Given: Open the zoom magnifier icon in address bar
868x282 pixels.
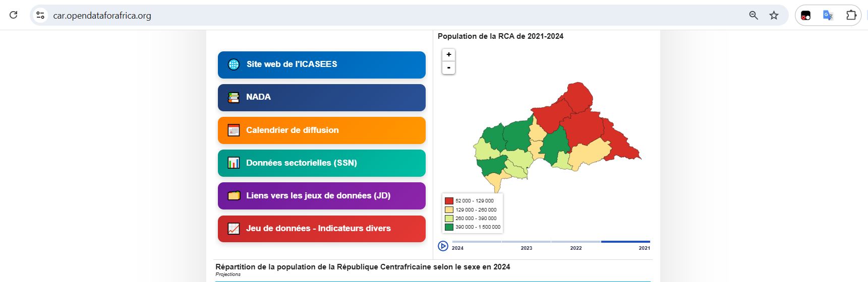Looking at the screenshot, I should (754, 15).
